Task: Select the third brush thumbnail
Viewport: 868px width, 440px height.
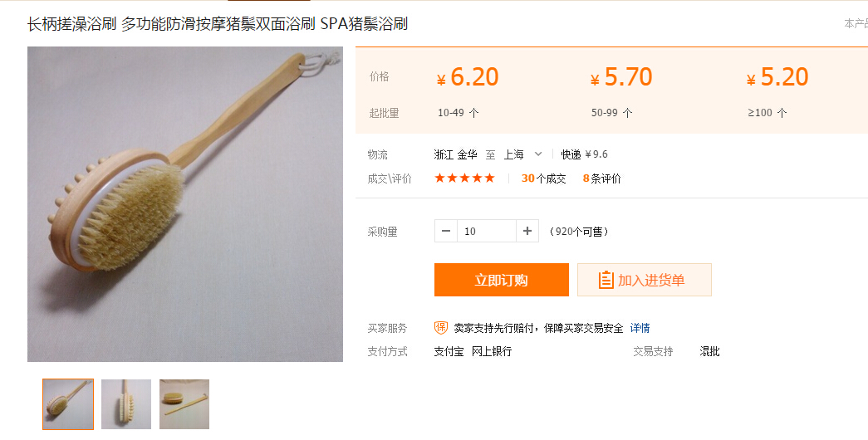Action: pos(184,404)
